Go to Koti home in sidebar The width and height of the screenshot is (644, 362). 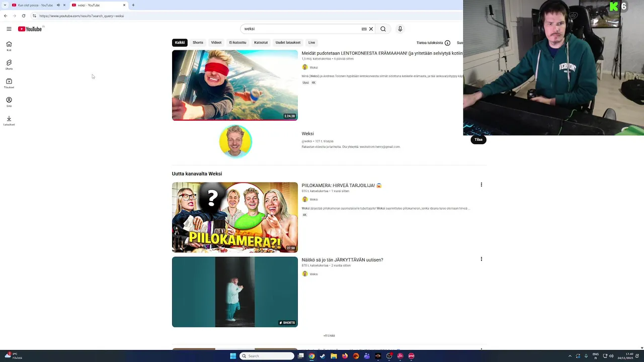click(9, 46)
